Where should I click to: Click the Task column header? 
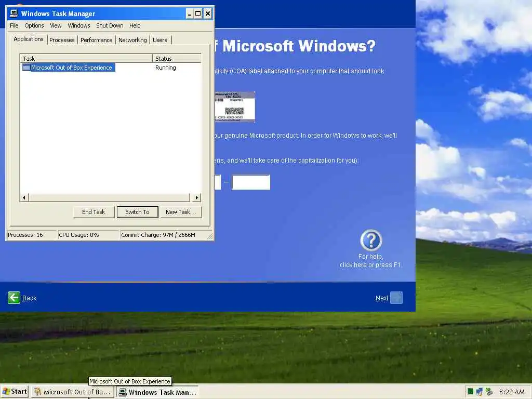[86, 58]
